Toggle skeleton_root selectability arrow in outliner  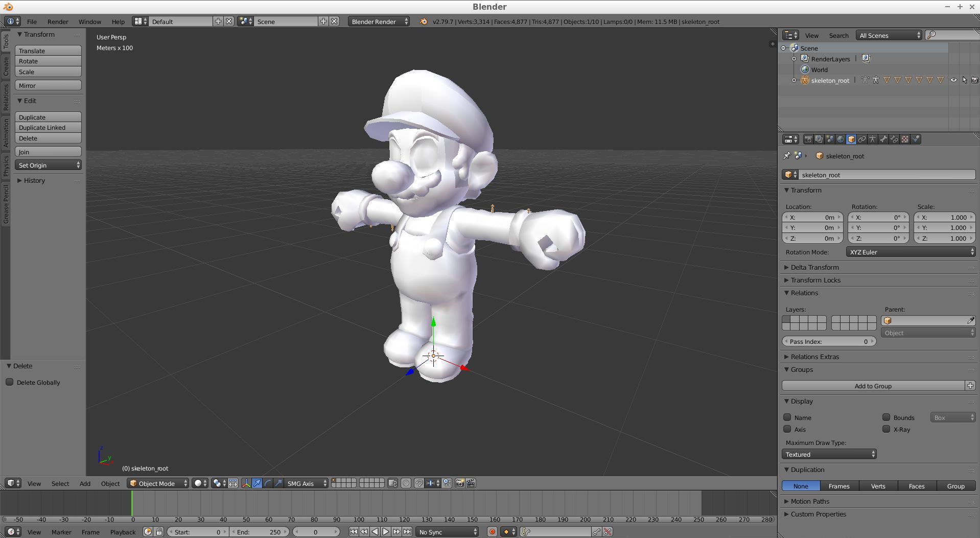click(964, 80)
